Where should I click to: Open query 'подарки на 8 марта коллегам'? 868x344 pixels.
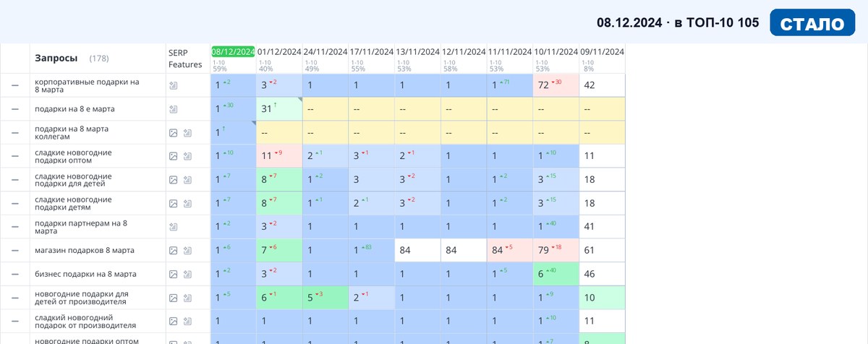tap(72, 133)
